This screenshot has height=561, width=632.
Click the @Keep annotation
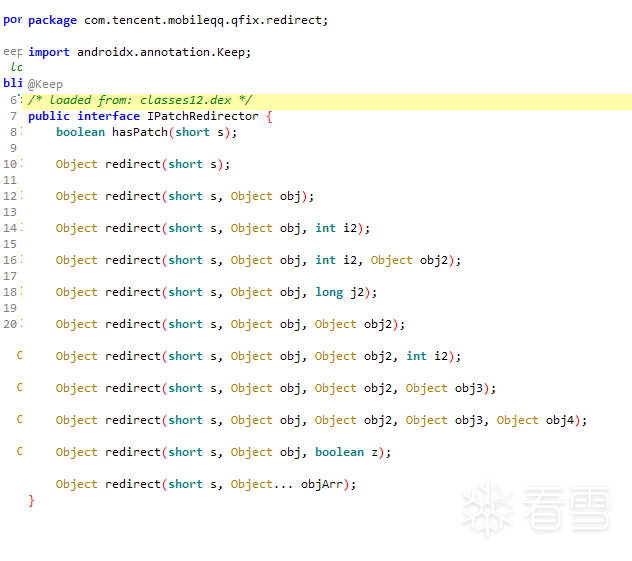pyautogui.click(x=45, y=85)
